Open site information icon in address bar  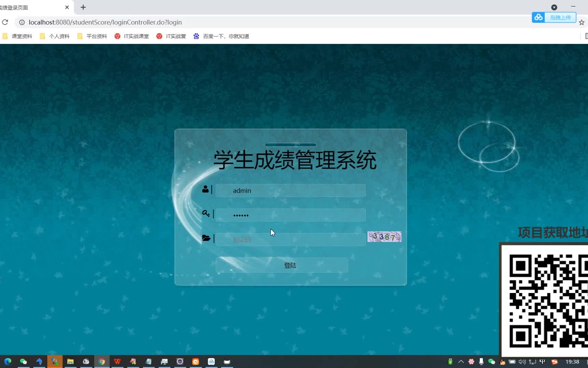tap(22, 22)
